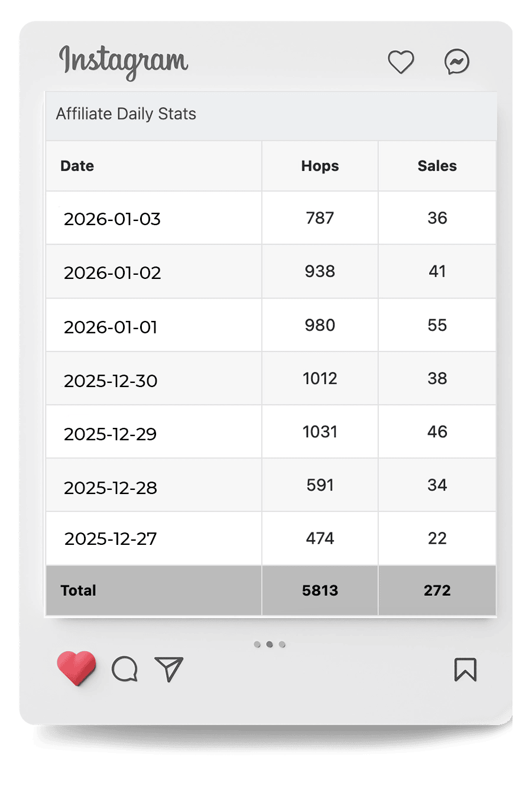Go to third carousel dot
The height and width of the screenshot is (786, 532).
click(283, 644)
